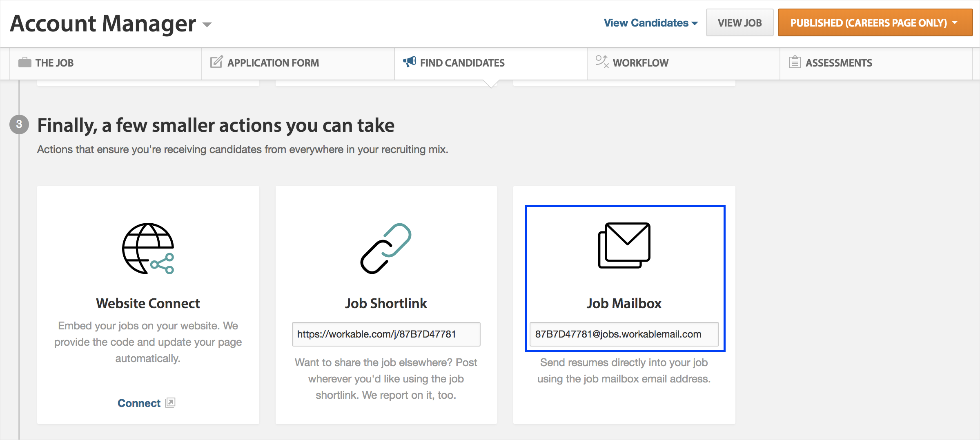Select the Find Candidates tab
980x440 pixels.
coord(491,63)
